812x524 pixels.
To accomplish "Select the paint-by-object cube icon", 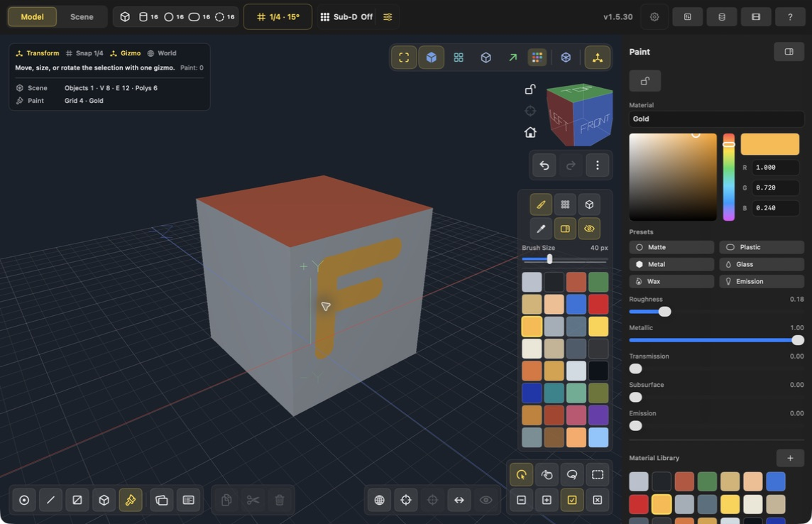I will (589, 204).
